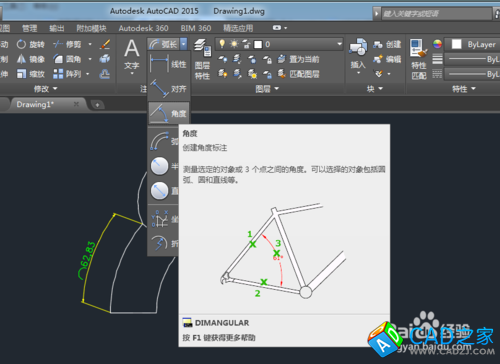Click the keyword search input field
The image size is (500, 364).
[437, 14]
